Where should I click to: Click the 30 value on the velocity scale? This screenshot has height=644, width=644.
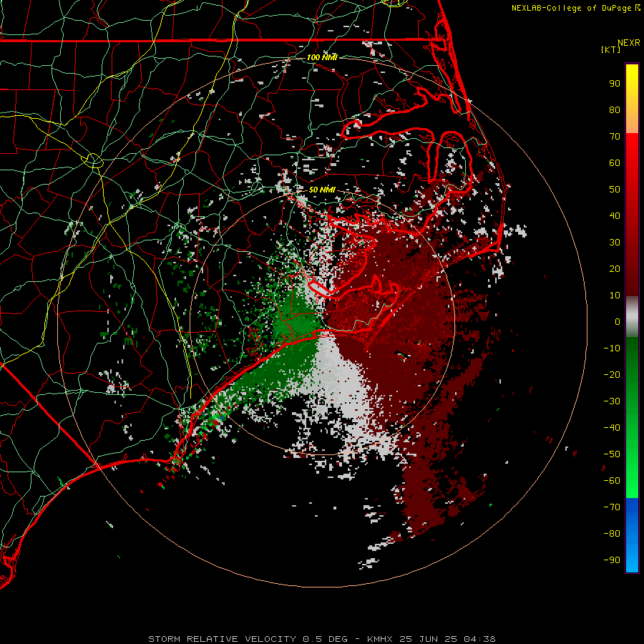coord(615,243)
